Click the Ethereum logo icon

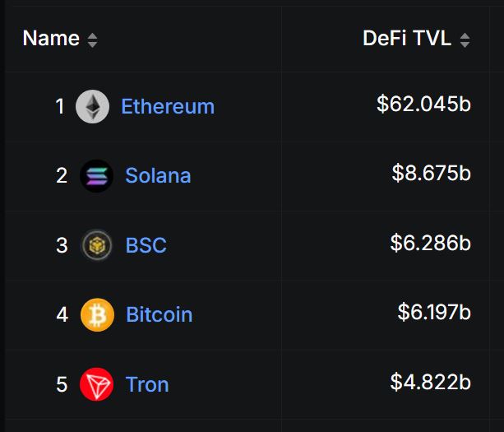pyautogui.click(x=92, y=107)
